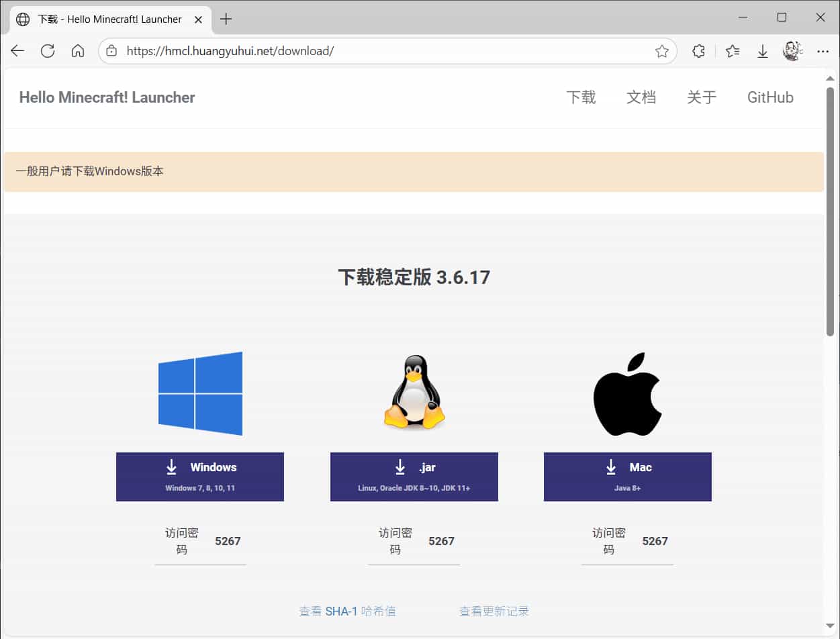840x639 pixels.
Task: Download the .jar version for Linux
Action: pos(414,477)
